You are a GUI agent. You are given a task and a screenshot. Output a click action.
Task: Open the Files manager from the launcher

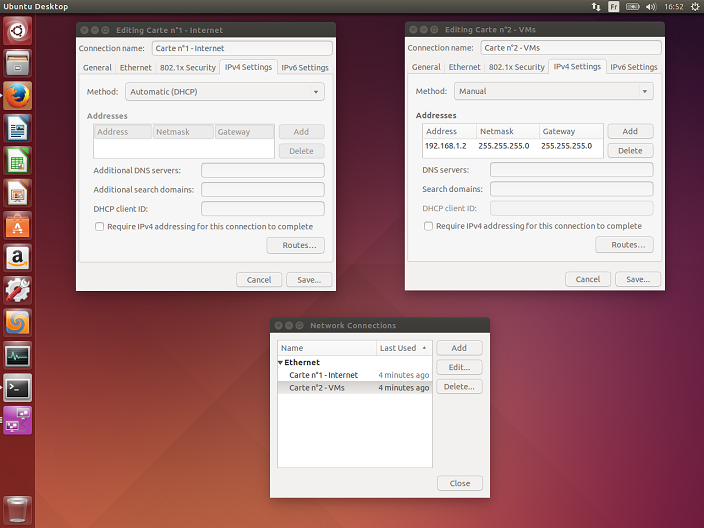[x=18, y=63]
